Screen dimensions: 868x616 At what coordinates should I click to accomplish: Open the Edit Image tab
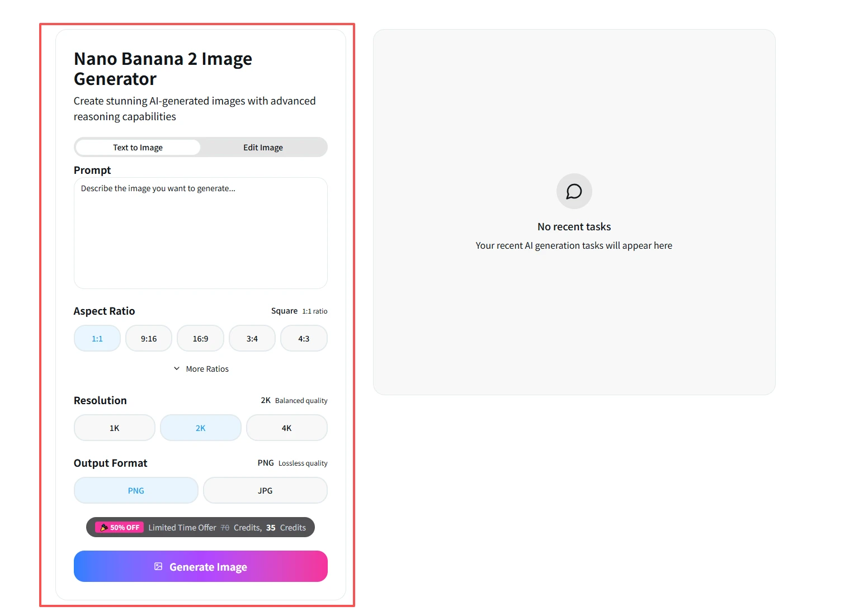(x=263, y=148)
